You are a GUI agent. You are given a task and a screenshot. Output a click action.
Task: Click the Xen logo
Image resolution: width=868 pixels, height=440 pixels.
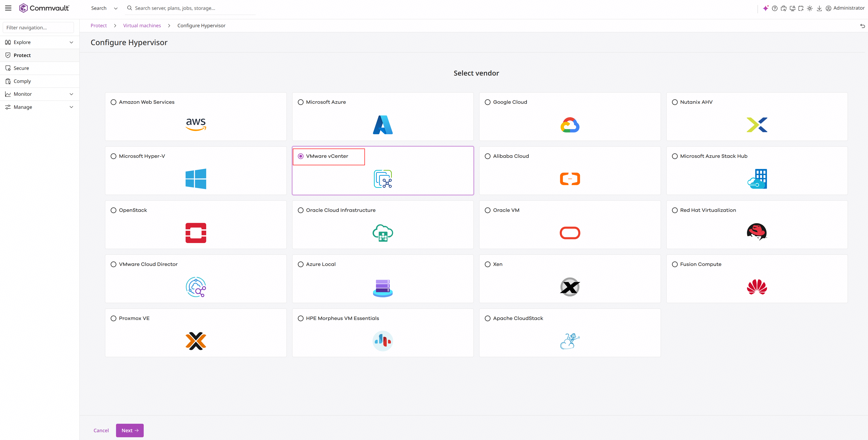coord(570,287)
